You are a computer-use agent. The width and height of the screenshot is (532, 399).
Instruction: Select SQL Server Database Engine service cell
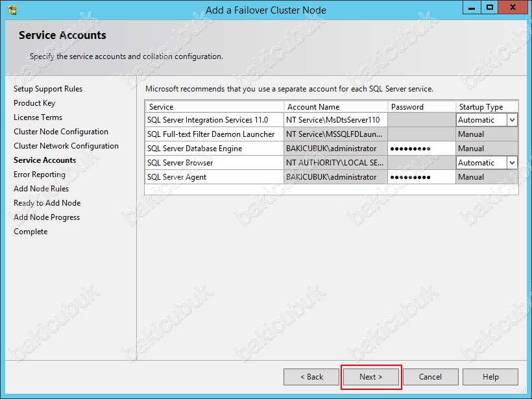pos(215,149)
